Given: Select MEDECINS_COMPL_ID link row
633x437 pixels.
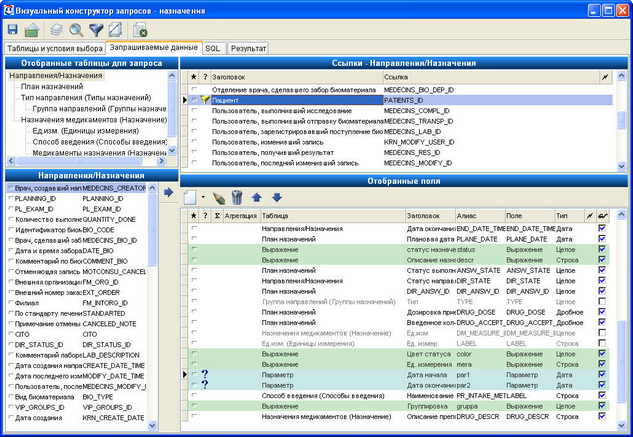Looking at the screenshot, I should (x=400, y=110).
